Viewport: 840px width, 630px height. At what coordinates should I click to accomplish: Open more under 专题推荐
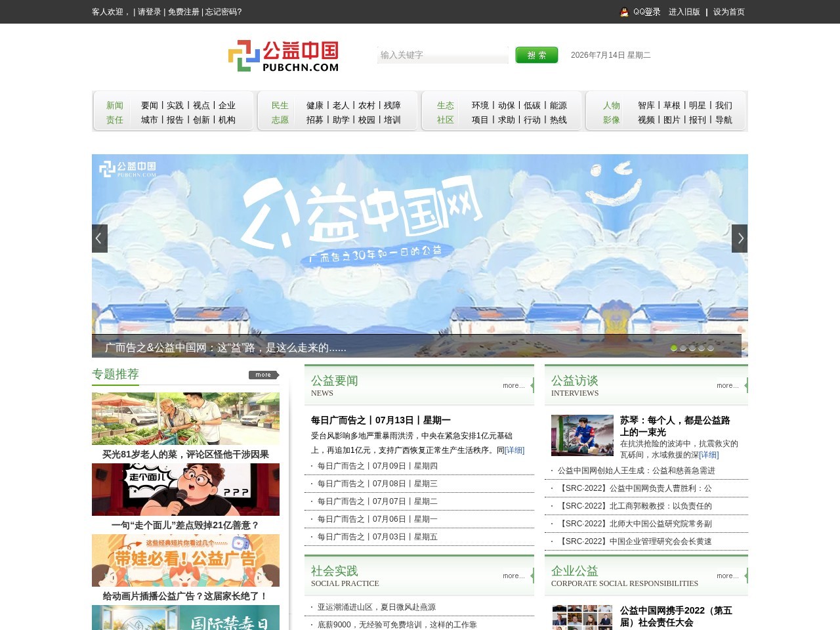263,375
